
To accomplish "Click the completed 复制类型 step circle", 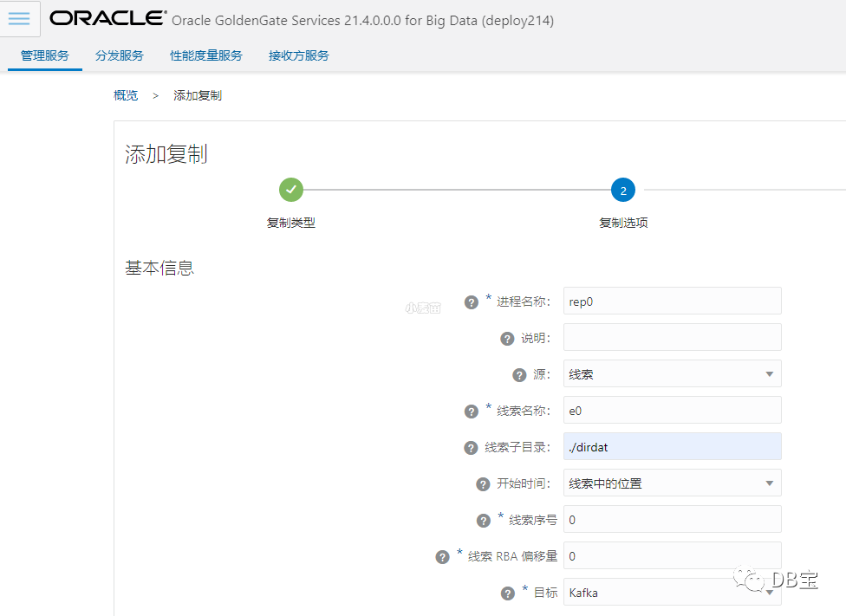I will click(x=291, y=190).
